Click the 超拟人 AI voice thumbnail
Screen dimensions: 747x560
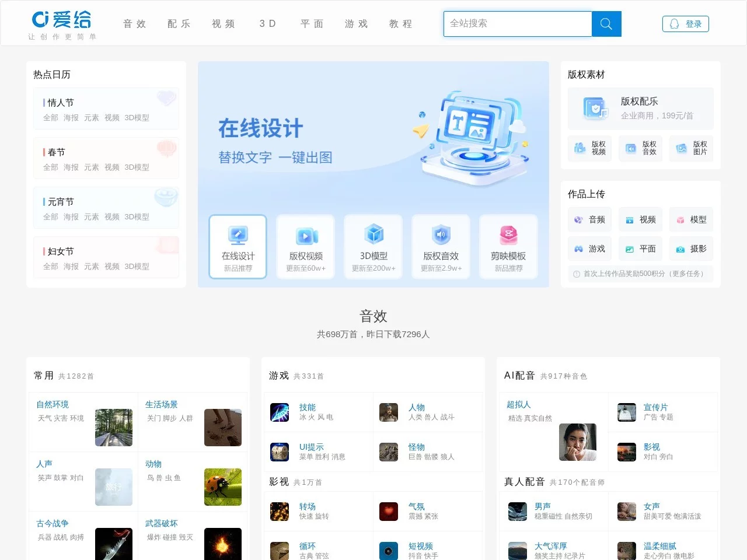[578, 442]
